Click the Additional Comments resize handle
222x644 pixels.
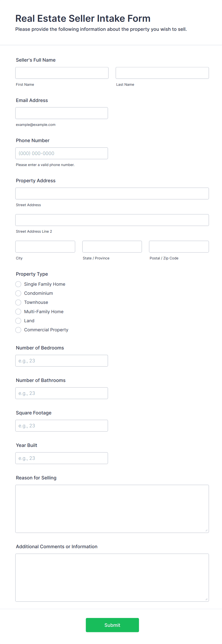tap(206, 599)
